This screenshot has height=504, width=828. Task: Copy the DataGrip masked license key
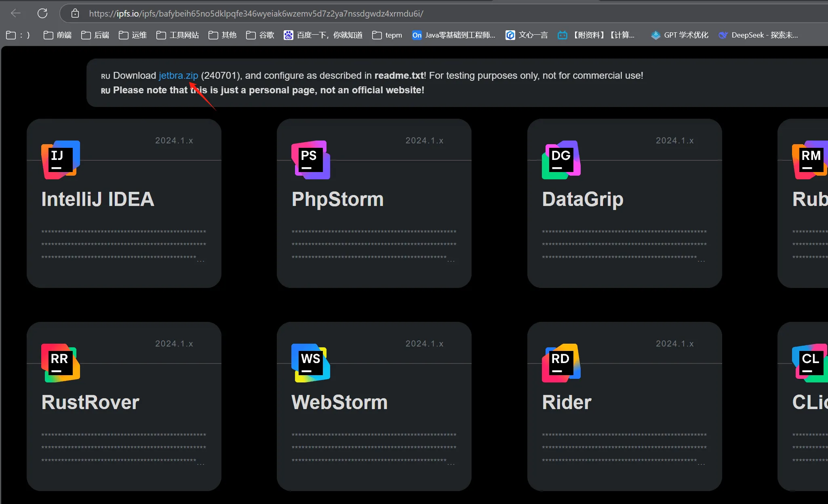pos(624,245)
